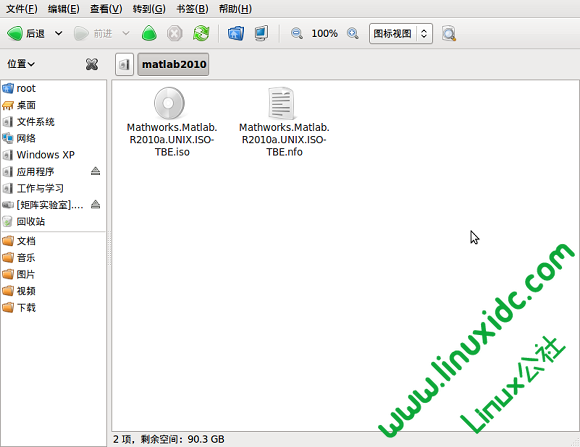Eject the 应用程序 volume
The height and width of the screenshot is (447, 580).
(x=95, y=171)
